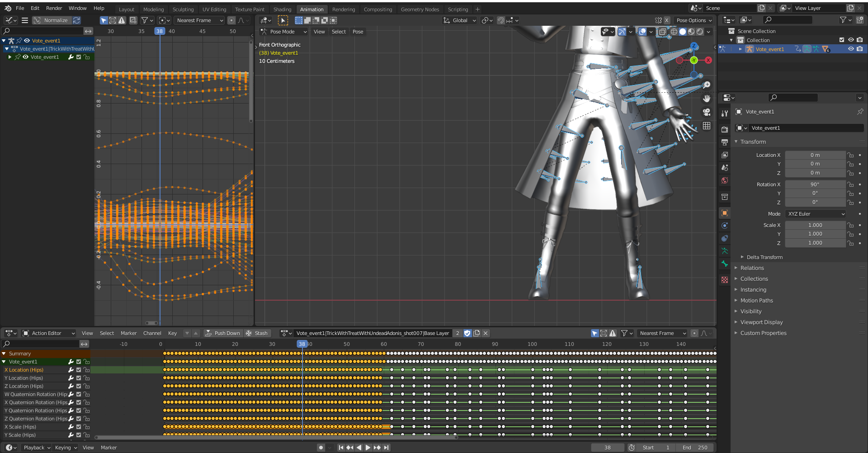Open the Pose menu in viewport header
Screen dimensions: 868x453
[x=358, y=32]
